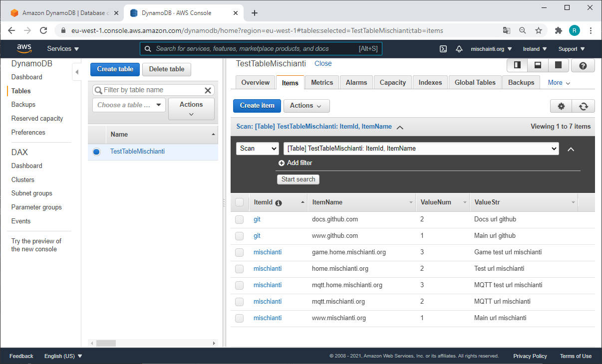Click the translate icon in the address bar
Screen dimensions: 602x364
point(506,30)
